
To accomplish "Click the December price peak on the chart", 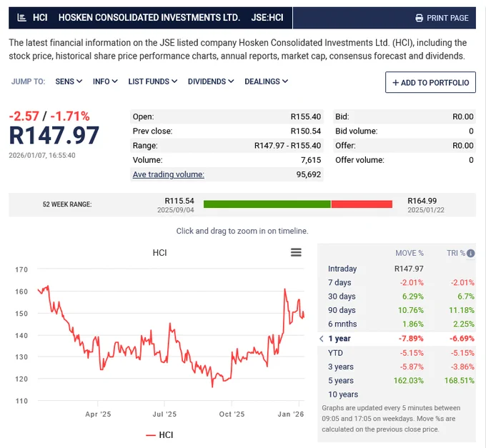I will pos(285,289).
